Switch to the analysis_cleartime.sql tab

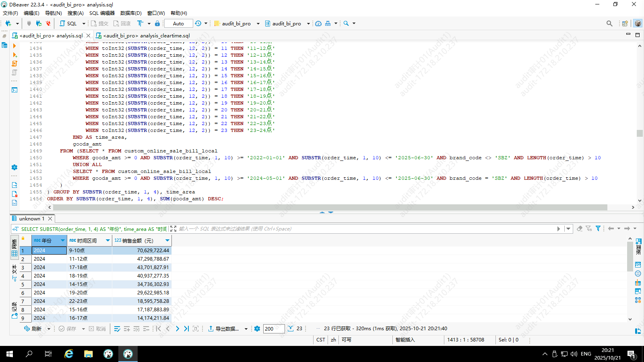(x=143, y=35)
